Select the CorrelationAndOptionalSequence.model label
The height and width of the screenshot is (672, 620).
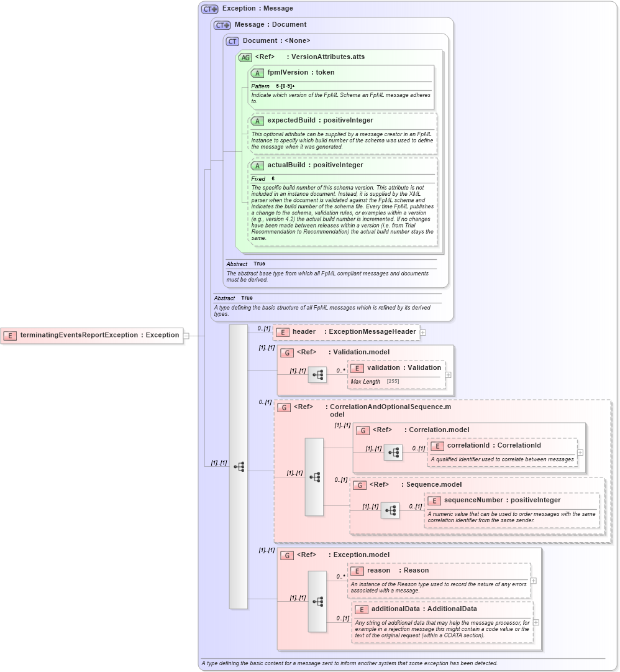click(x=373, y=410)
